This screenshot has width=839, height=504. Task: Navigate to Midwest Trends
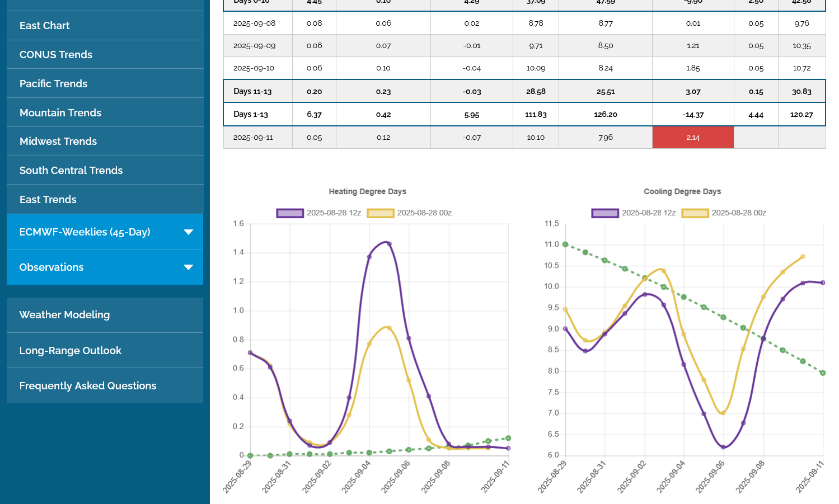(58, 142)
